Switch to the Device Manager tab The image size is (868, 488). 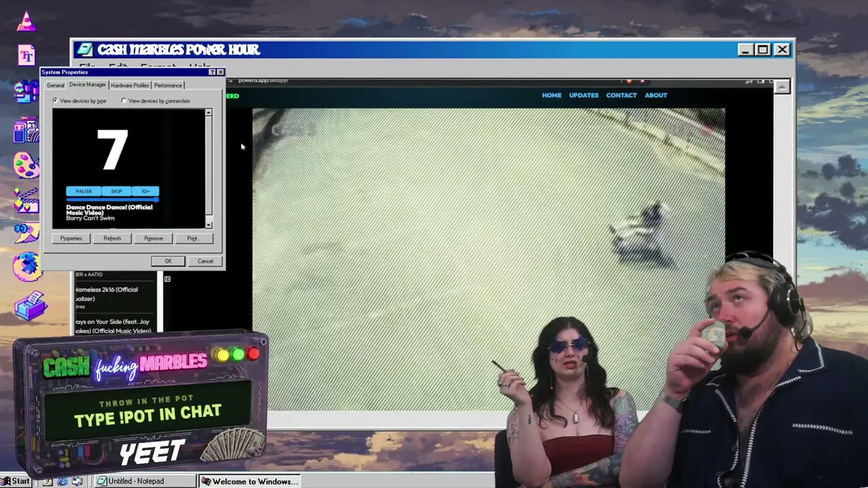[x=87, y=85]
